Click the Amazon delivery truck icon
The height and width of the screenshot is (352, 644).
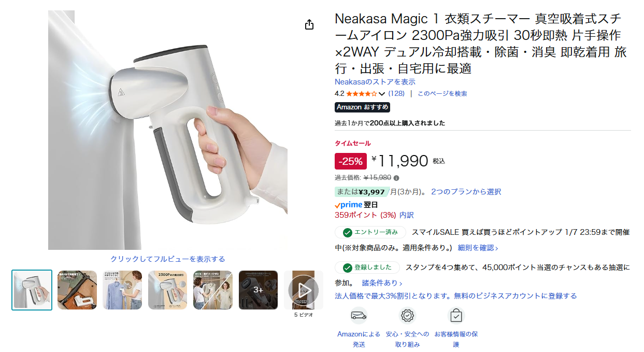point(359,315)
